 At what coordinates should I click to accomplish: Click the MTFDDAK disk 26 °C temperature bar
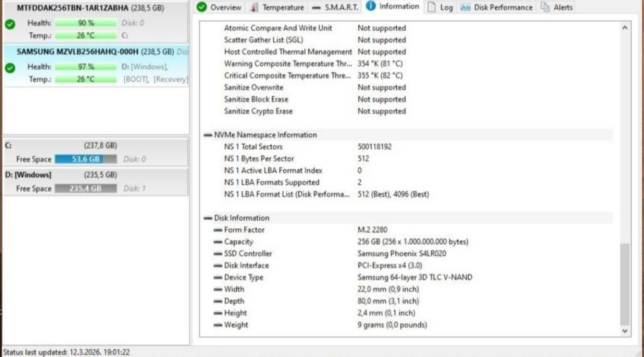point(85,36)
